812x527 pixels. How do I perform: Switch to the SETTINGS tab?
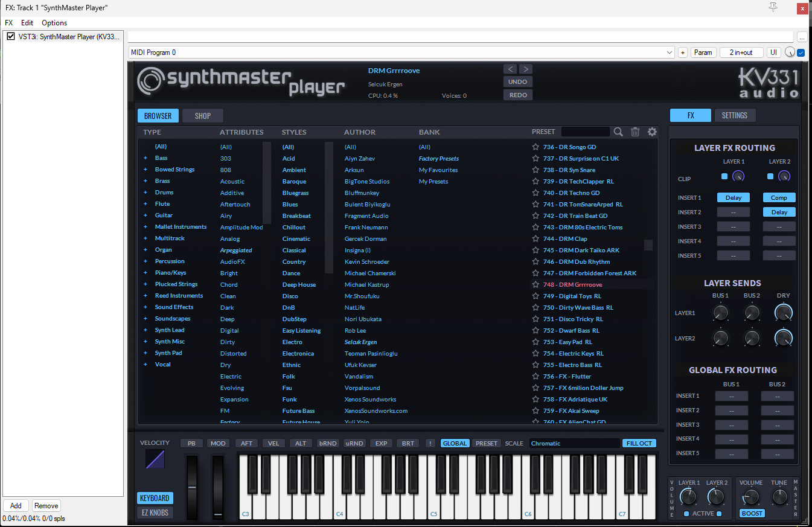coord(735,115)
